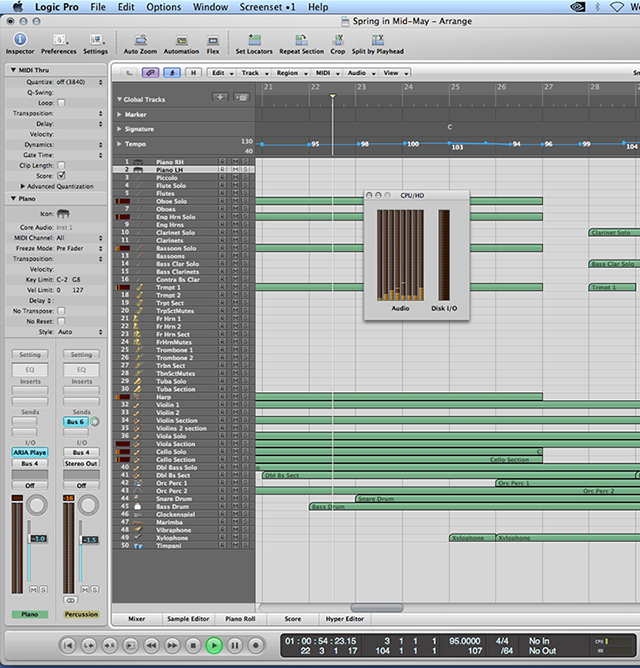
Task: Toggle the Loop checkbox
Action: pos(61,103)
